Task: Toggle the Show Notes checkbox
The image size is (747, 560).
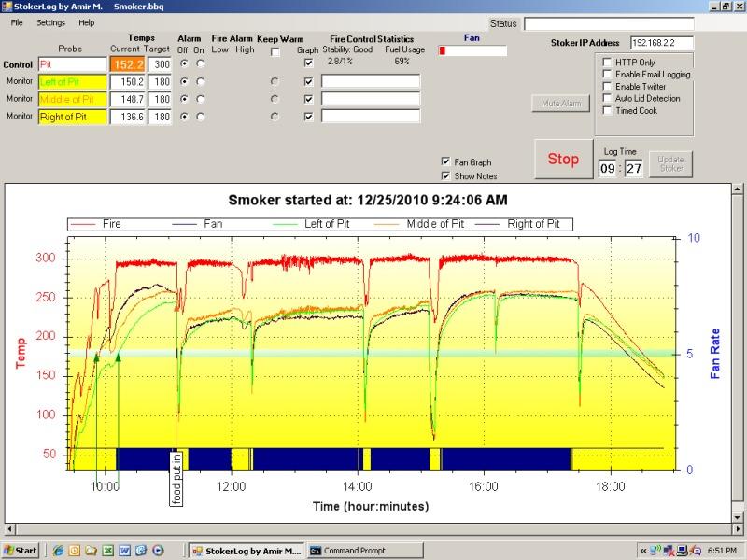Action: click(444, 175)
